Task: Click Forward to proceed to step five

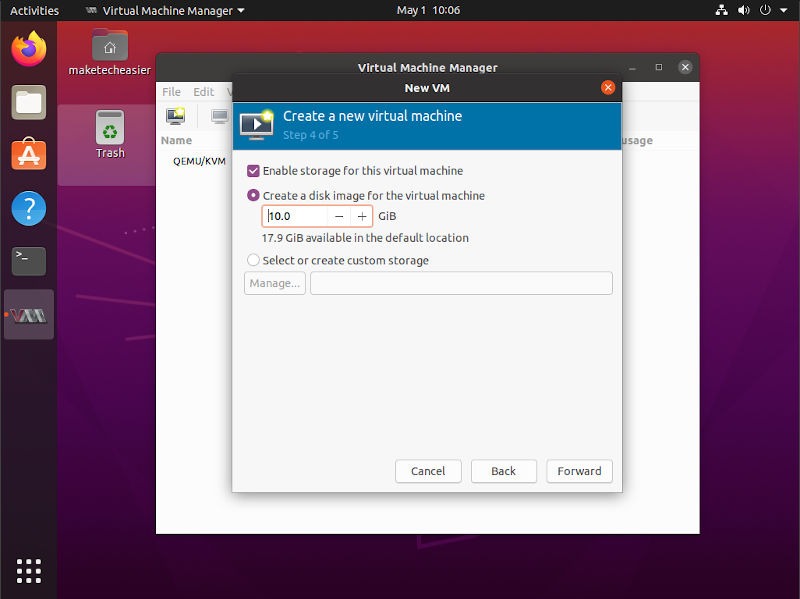Action: (579, 471)
